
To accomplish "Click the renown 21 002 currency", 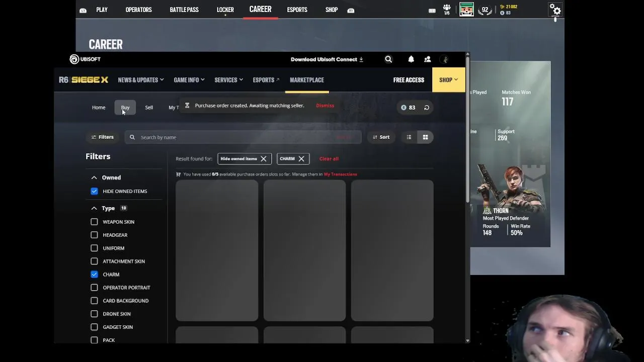I will [509, 7].
